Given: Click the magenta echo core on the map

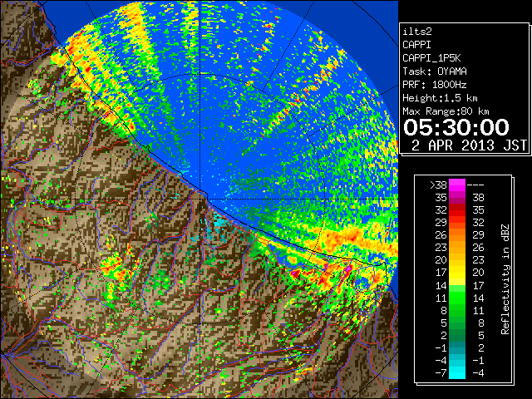Looking at the screenshot, I should 348,268.
